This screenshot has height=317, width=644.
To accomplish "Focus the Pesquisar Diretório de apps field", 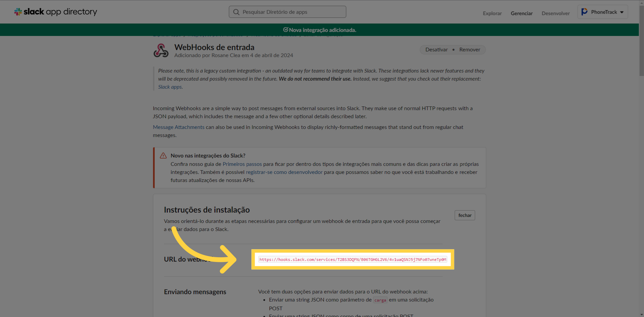I will (x=287, y=12).
